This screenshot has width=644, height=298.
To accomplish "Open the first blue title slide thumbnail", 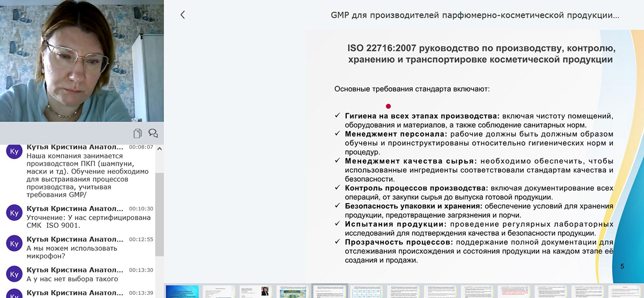I will [182, 292].
